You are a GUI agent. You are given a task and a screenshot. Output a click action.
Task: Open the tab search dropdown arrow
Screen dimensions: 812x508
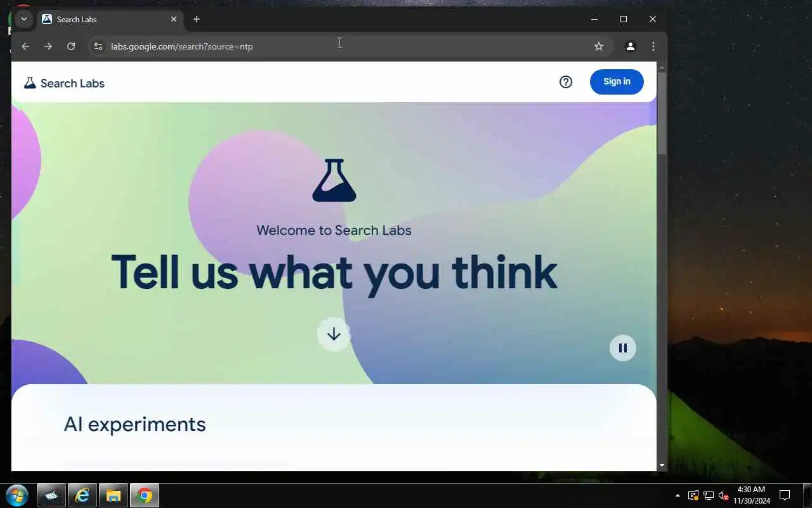pos(23,19)
